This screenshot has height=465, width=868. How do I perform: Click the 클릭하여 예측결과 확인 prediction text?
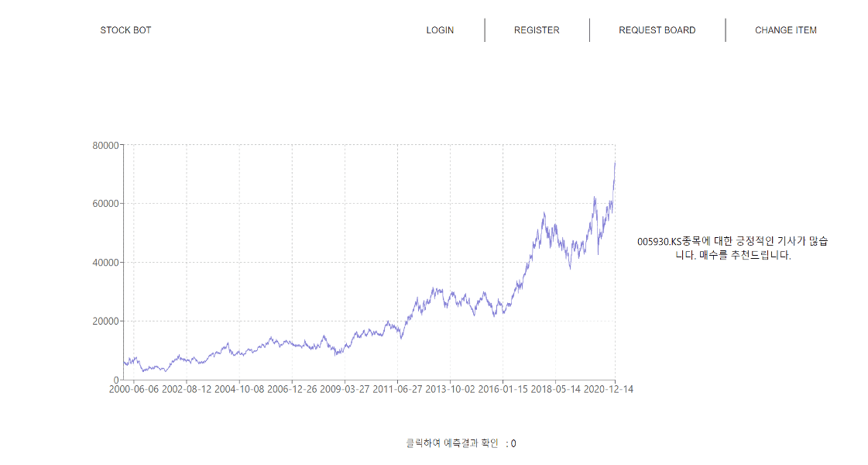tap(452, 443)
